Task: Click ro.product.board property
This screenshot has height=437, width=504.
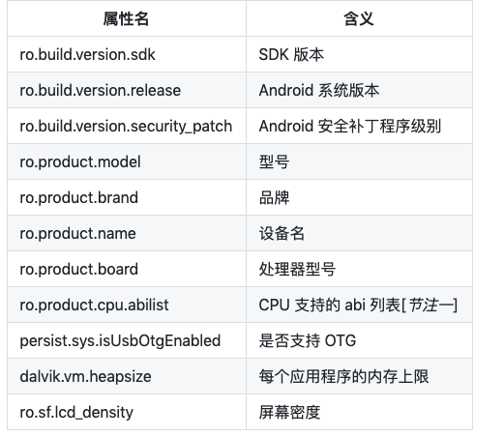Action: 78,269
